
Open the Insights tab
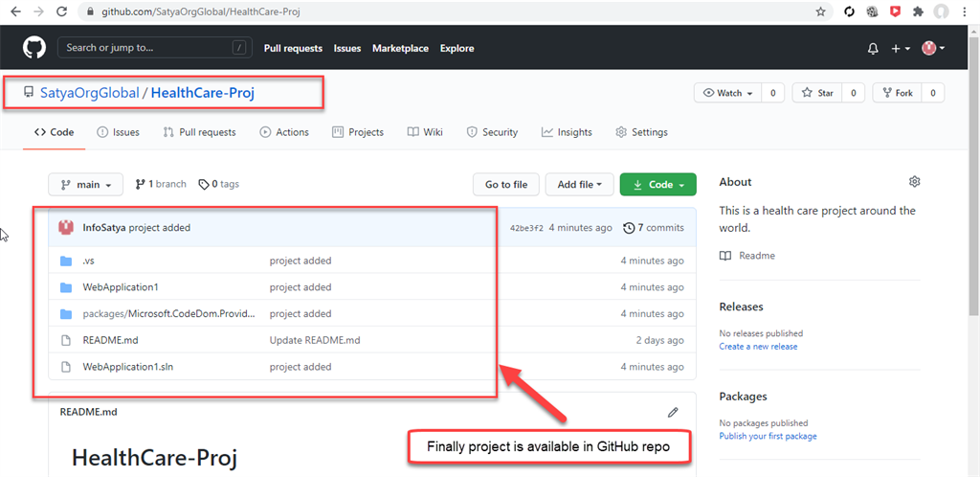click(x=567, y=132)
